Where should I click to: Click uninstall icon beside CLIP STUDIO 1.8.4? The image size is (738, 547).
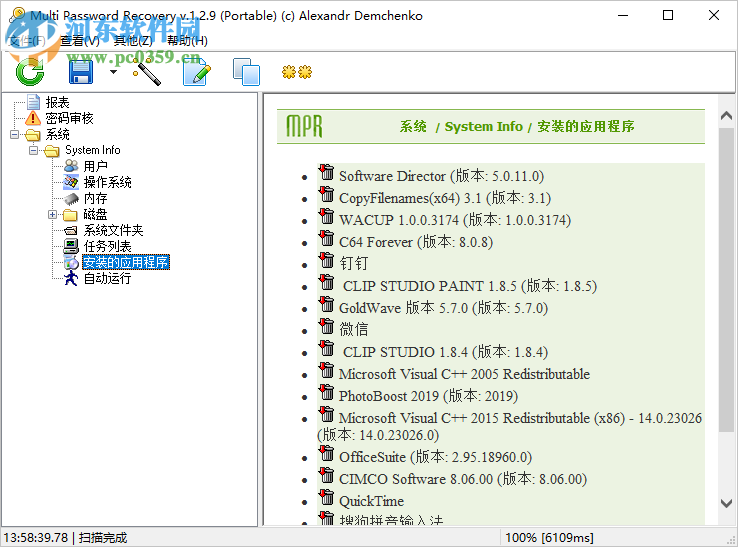(x=326, y=348)
